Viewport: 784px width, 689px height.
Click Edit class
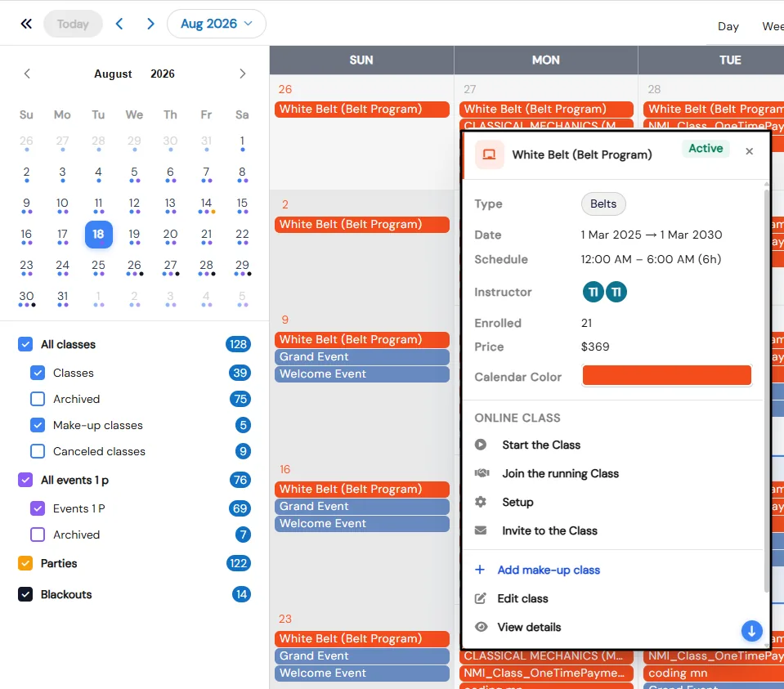coord(522,598)
